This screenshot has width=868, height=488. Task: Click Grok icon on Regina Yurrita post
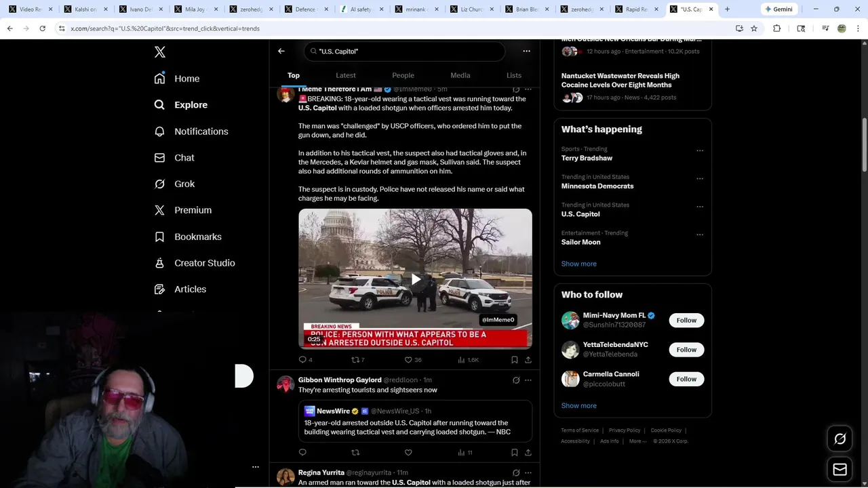pyautogui.click(x=516, y=472)
